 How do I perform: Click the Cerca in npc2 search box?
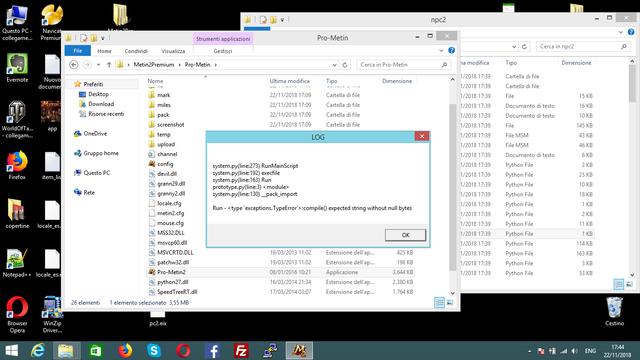click(x=583, y=47)
